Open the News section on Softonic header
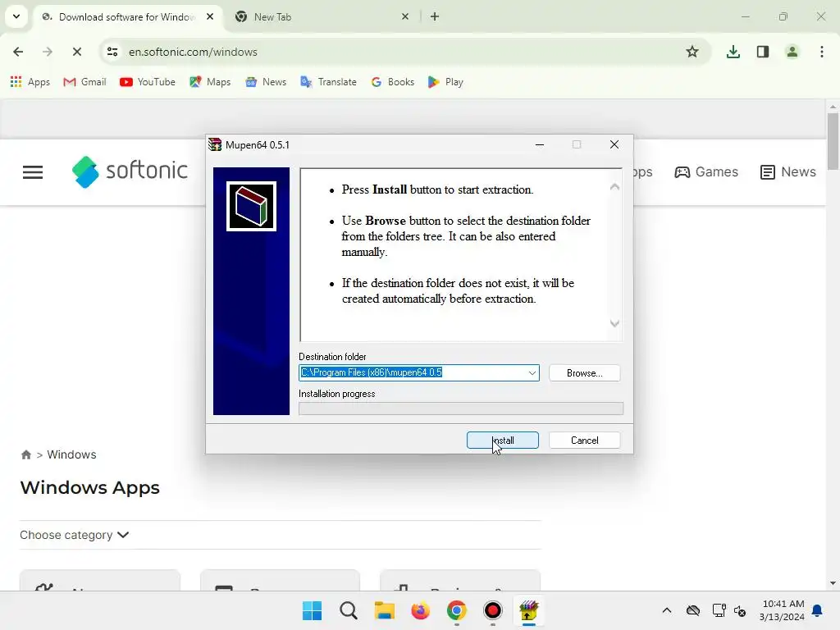This screenshot has width=840, height=630. (x=788, y=172)
